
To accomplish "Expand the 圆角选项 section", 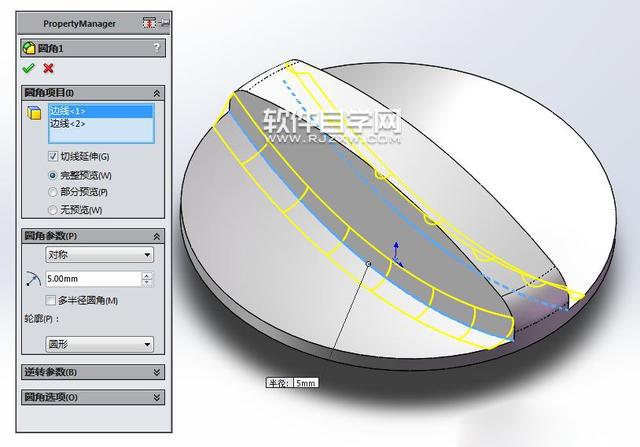I will 157,397.
